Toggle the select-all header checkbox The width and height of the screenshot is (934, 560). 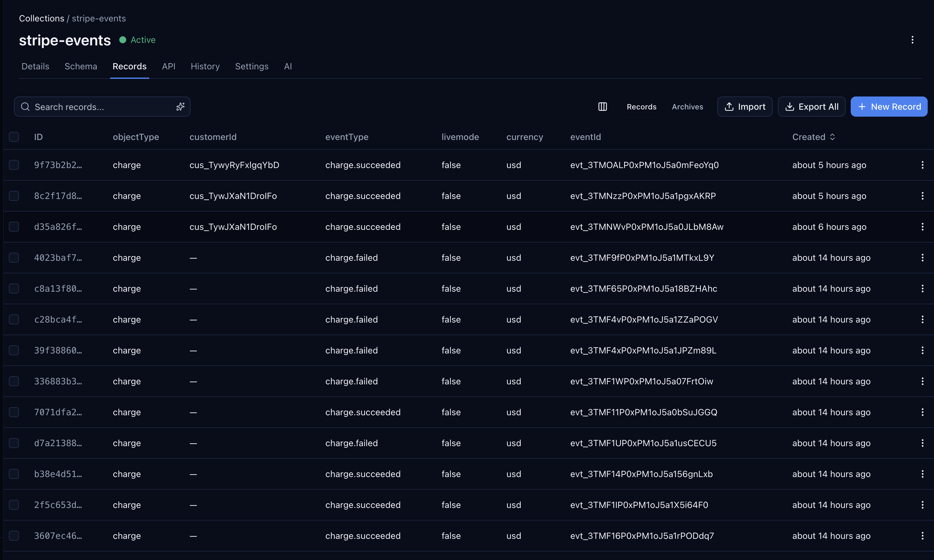tap(14, 137)
